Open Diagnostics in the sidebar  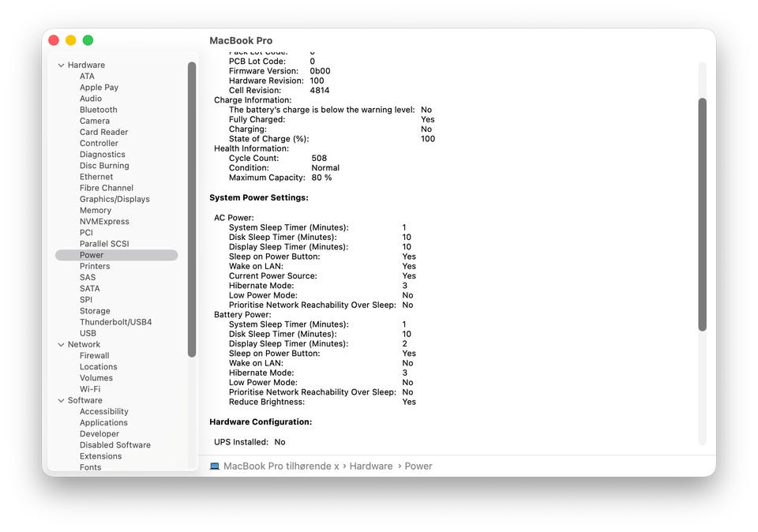(103, 154)
